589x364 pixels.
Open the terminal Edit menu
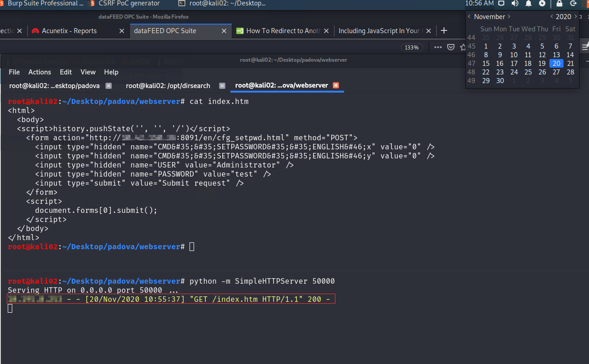pos(66,72)
